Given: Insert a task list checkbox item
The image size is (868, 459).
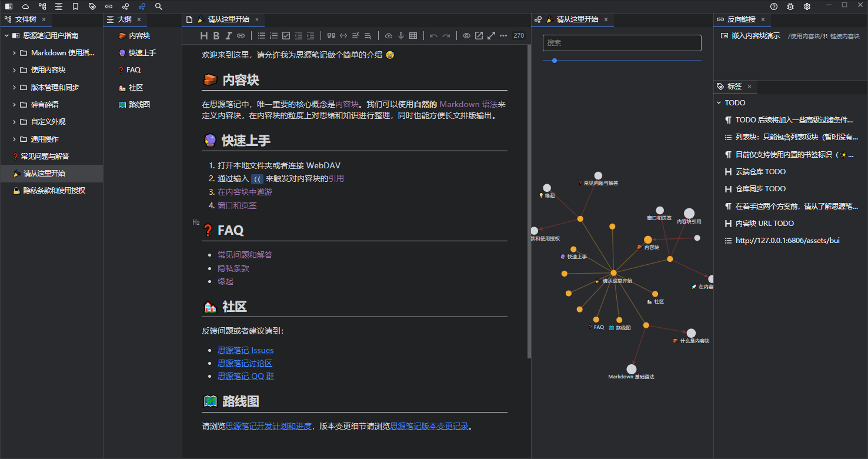Looking at the screenshot, I should (286, 36).
